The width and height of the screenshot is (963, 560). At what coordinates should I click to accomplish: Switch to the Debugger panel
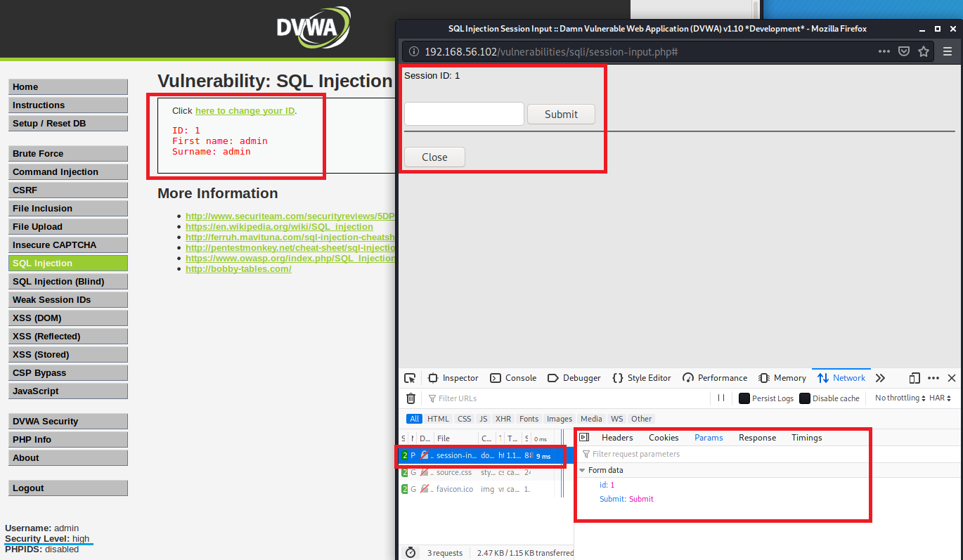click(x=574, y=378)
